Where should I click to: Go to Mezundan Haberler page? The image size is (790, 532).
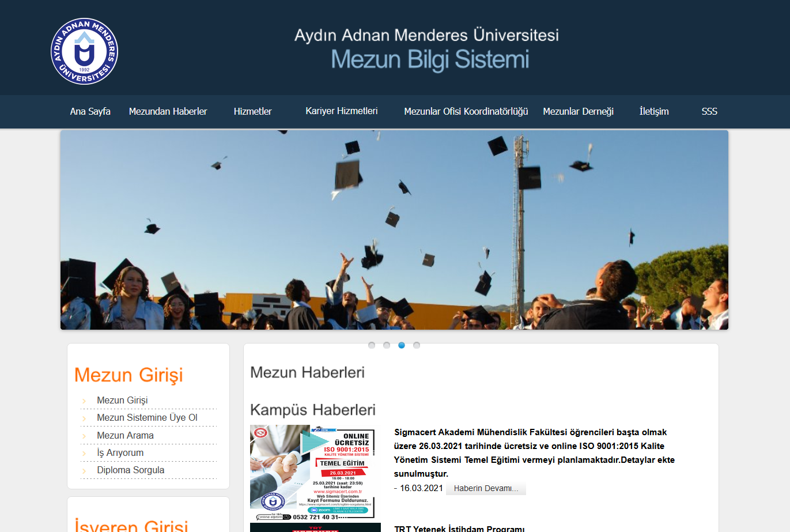tap(168, 111)
